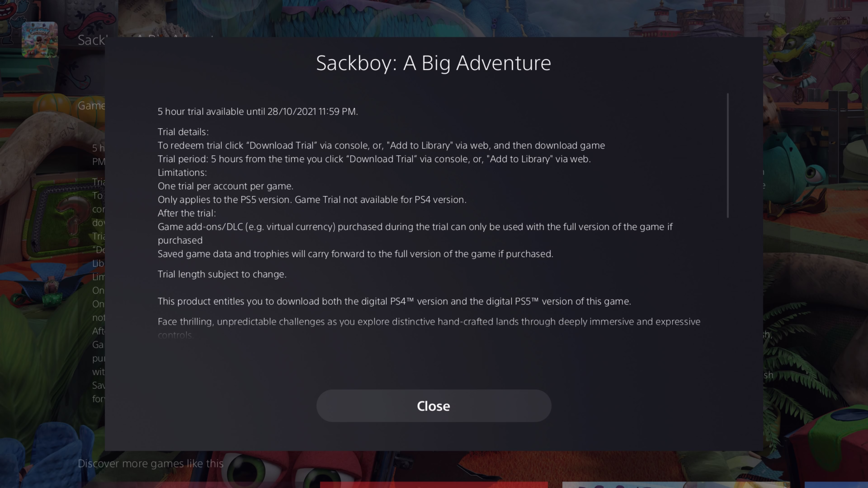868x488 pixels.
Task: Click the Limitations heading
Action: pos(182,172)
